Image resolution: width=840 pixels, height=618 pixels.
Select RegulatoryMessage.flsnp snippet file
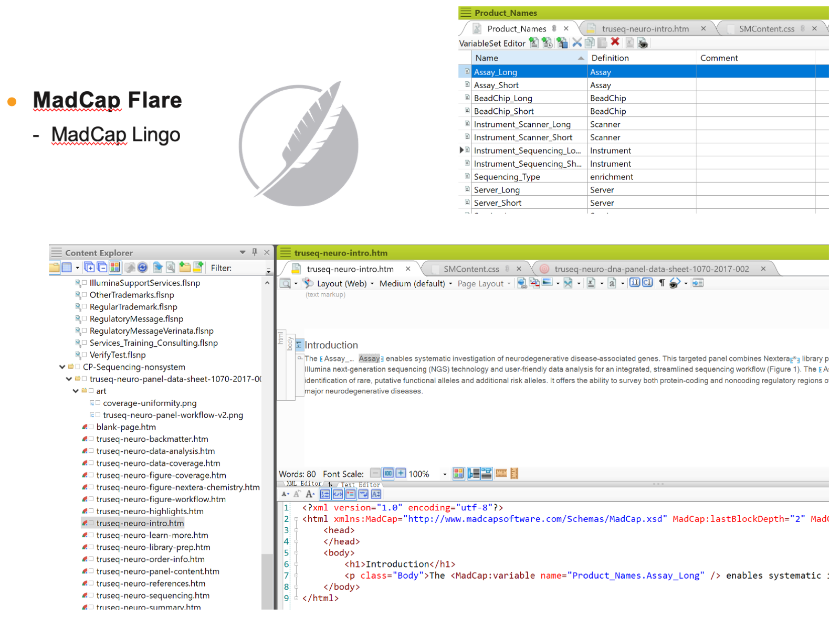tap(136, 318)
